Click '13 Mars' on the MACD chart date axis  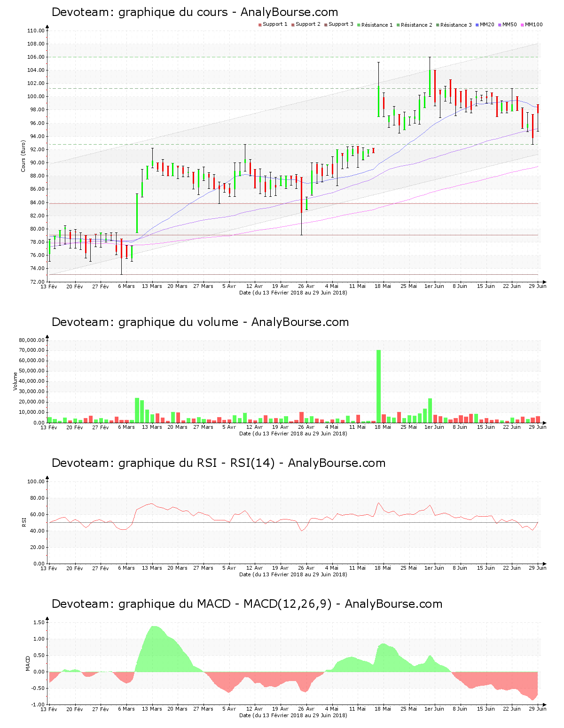coord(152,709)
